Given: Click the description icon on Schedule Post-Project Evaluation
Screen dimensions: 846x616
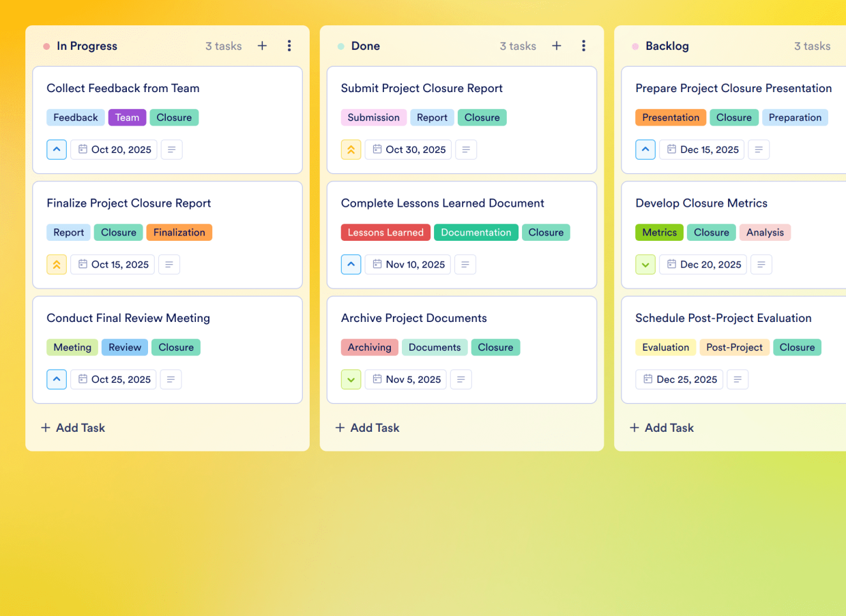Looking at the screenshot, I should pyautogui.click(x=738, y=379).
